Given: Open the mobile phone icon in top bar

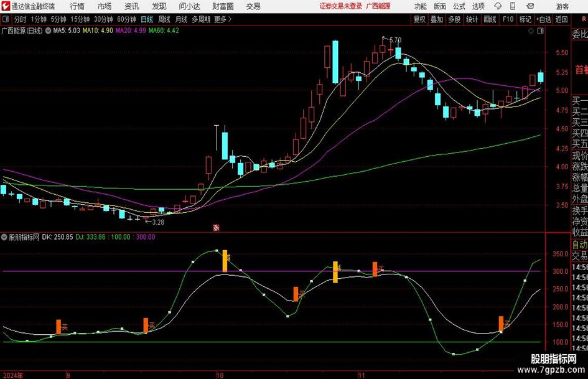Looking at the screenshot, I should [x=513, y=6].
